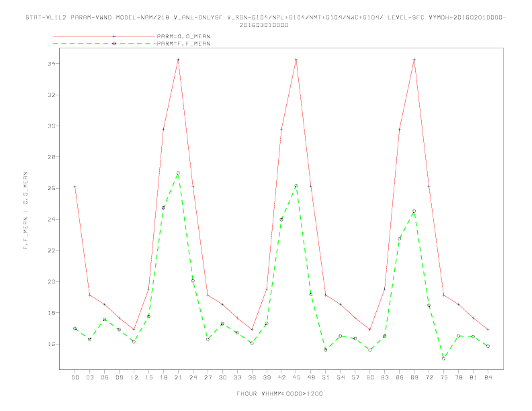The width and height of the screenshot is (532, 411).
Task: Select green dashed line peak at FHOUR 21
Action: 178,173
